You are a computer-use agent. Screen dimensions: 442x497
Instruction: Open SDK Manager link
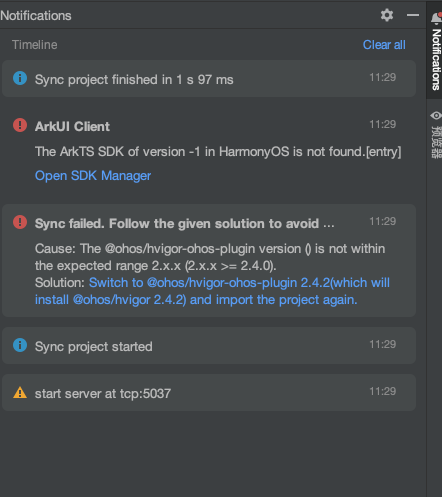[93, 176]
